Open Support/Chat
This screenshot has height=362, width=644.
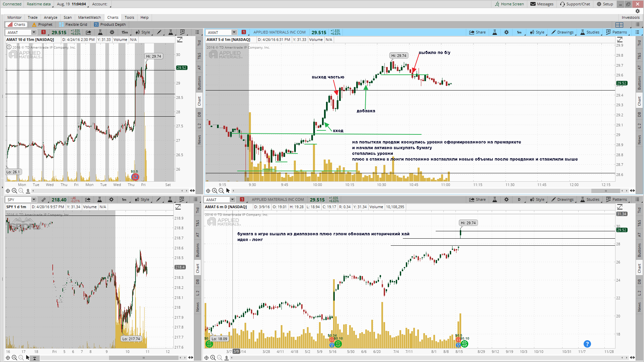(575, 4)
